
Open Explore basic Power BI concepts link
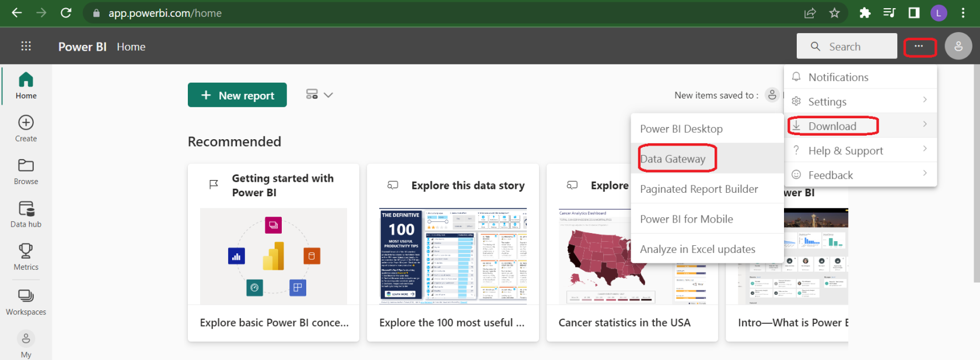click(x=274, y=323)
